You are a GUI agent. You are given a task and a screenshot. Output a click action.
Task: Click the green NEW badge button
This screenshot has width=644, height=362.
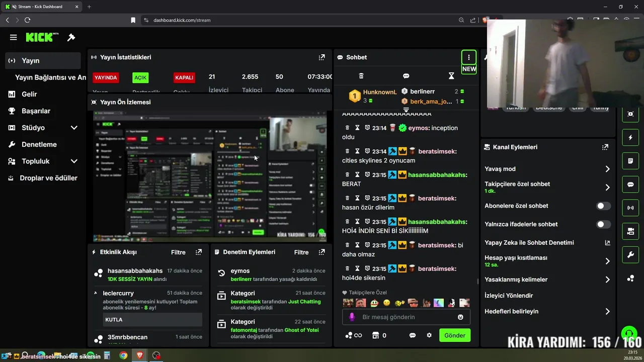click(469, 69)
